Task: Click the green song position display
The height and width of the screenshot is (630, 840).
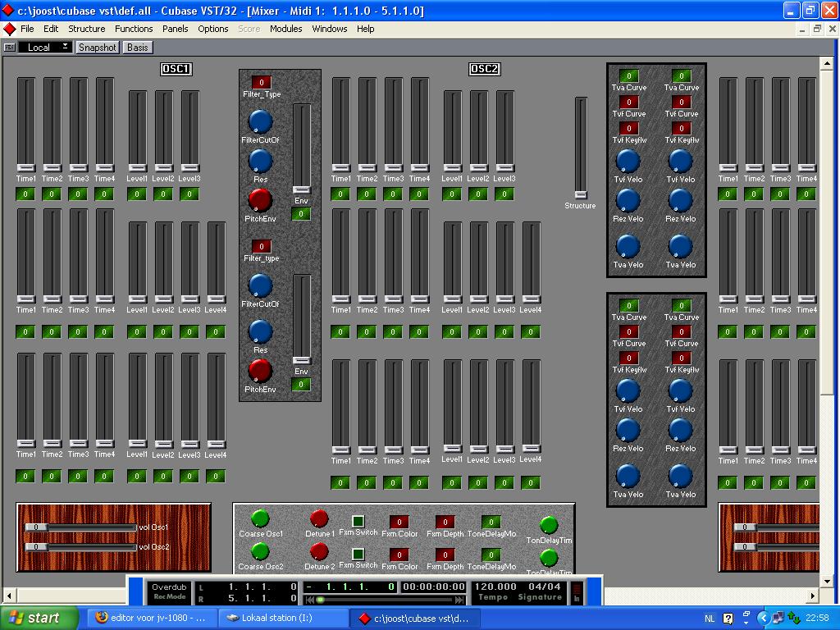Action: point(351,587)
